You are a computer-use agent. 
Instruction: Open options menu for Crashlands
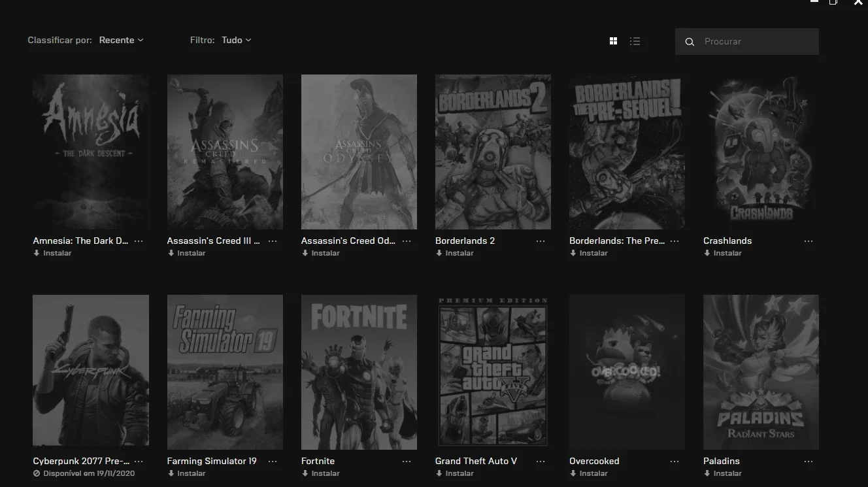[809, 241]
